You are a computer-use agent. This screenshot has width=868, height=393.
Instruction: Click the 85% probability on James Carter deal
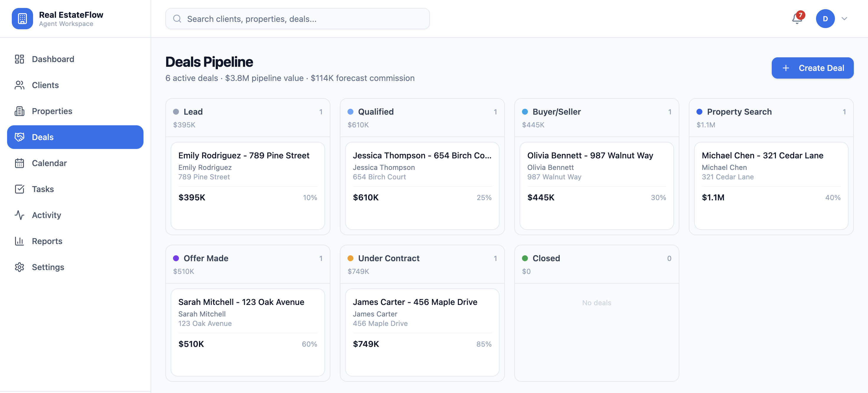point(484,344)
